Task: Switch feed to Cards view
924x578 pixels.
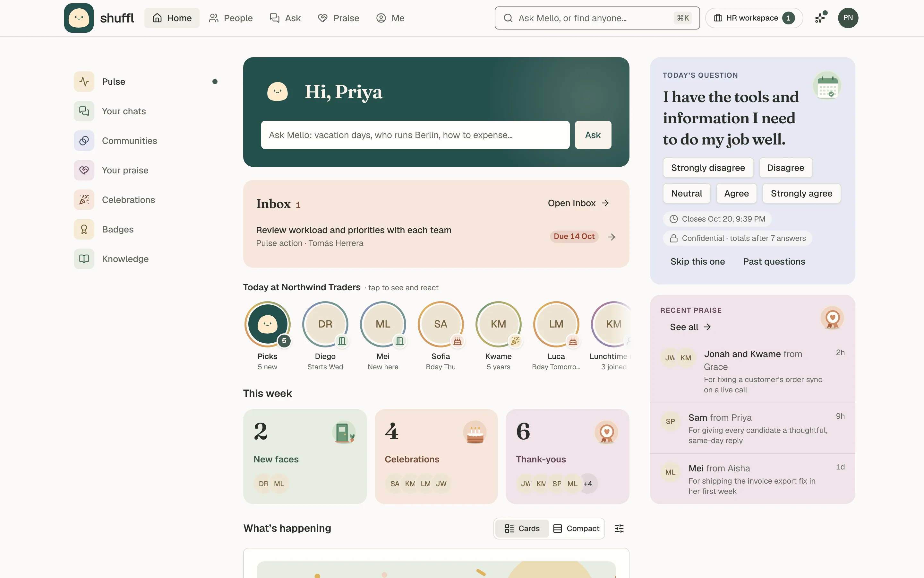Action: click(522, 528)
